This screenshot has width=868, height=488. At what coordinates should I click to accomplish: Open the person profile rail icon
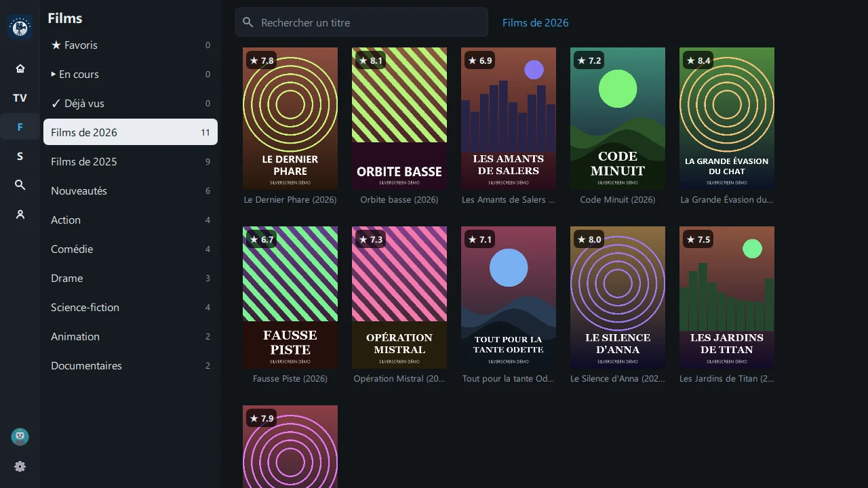click(20, 214)
